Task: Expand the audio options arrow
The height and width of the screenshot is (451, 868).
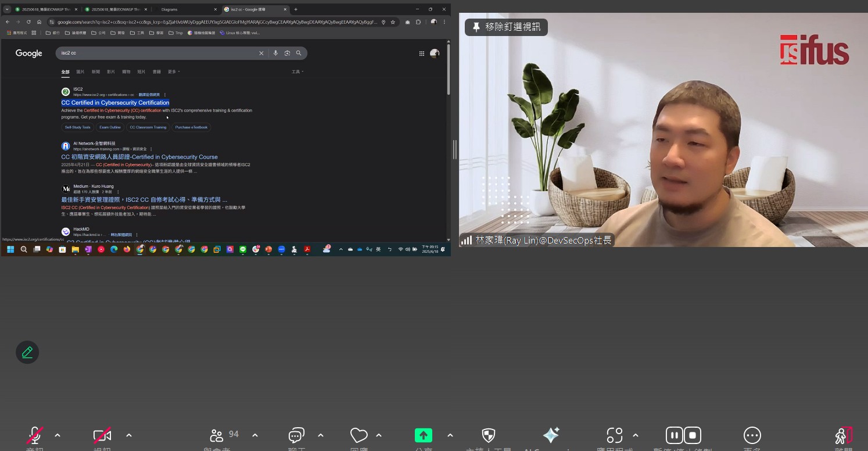Action: (58, 435)
